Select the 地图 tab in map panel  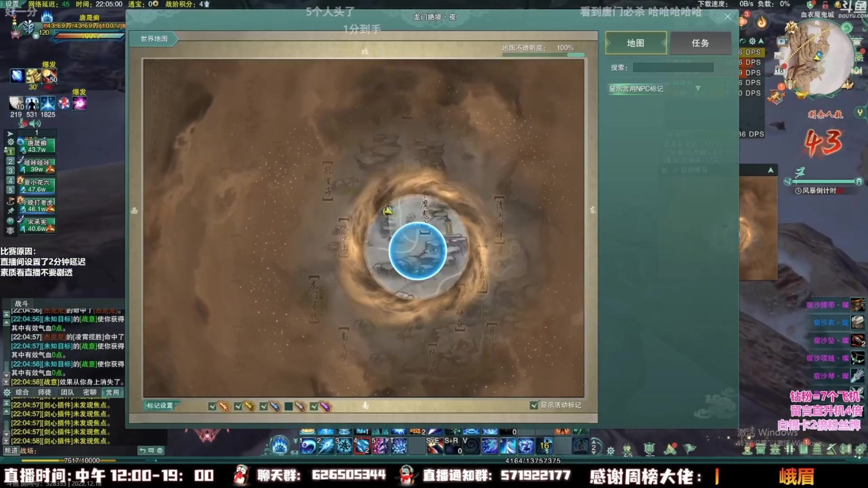(636, 43)
